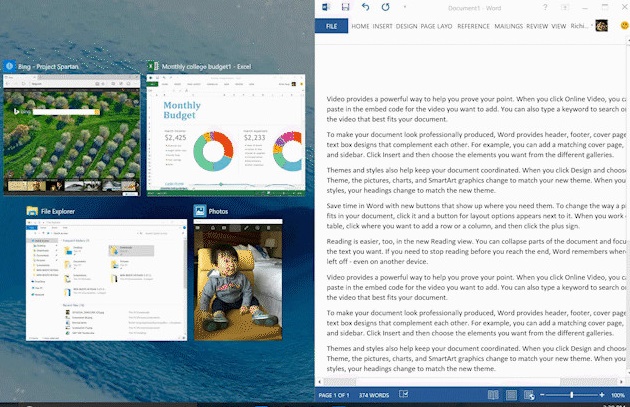630x407 pixels.
Task: Click PAGE 1 OF 1 in status bar
Action: [x=334, y=395]
